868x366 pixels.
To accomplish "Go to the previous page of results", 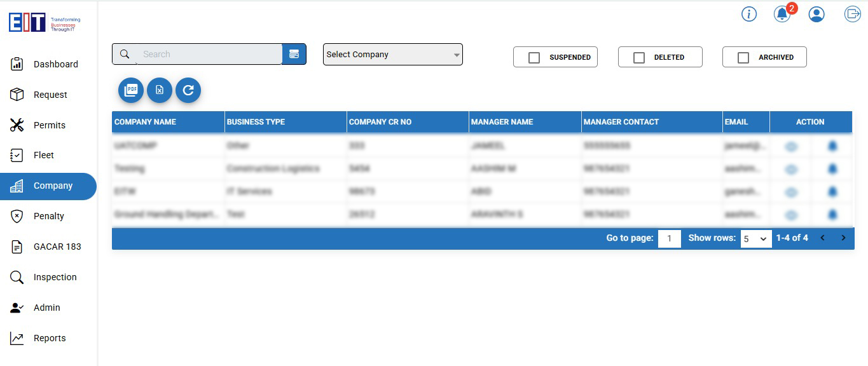I will (822, 238).
